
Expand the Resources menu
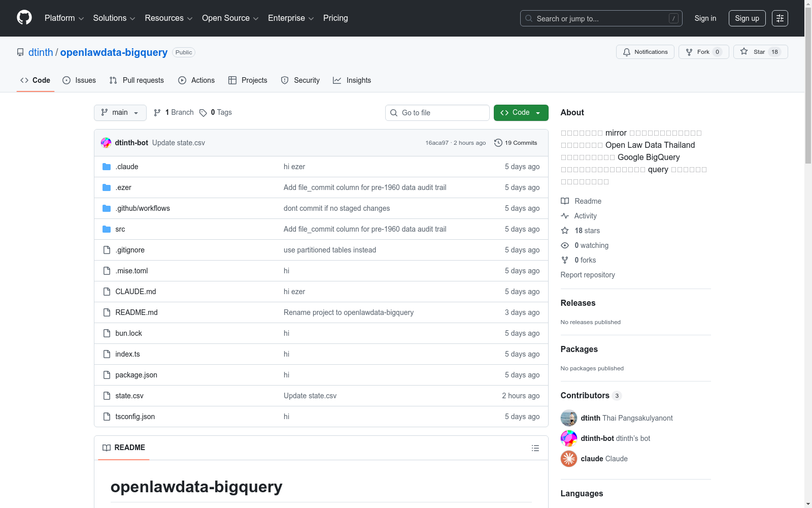168,18
